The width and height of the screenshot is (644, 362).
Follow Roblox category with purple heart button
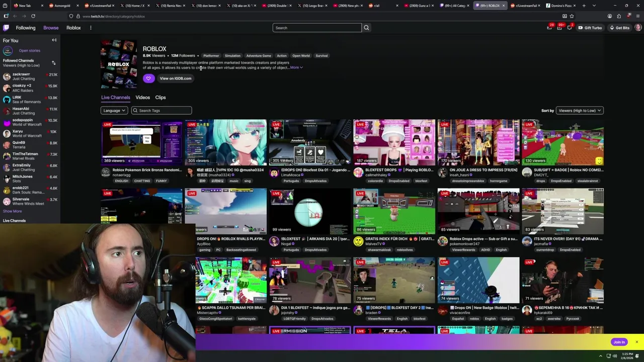click(148, 78)
